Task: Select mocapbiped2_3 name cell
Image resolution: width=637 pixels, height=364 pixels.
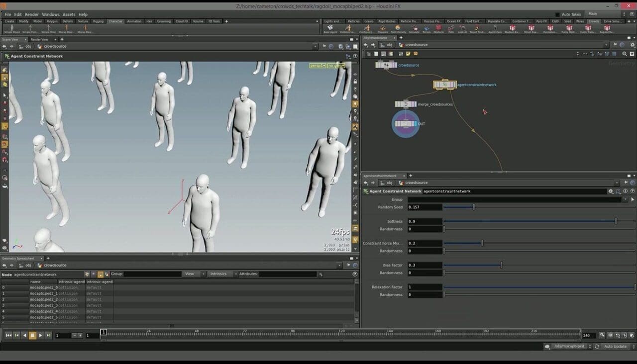Action: tap(43, 305)
